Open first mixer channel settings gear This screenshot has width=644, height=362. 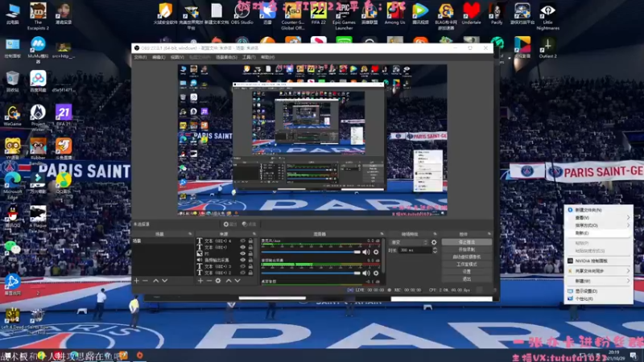(376, 252)
